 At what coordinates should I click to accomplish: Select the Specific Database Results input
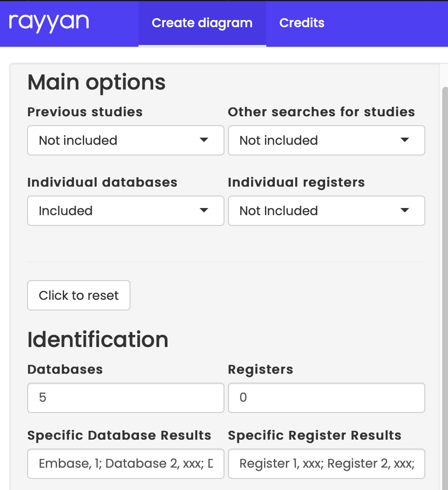pyautogui.click(x=126, y=463)
